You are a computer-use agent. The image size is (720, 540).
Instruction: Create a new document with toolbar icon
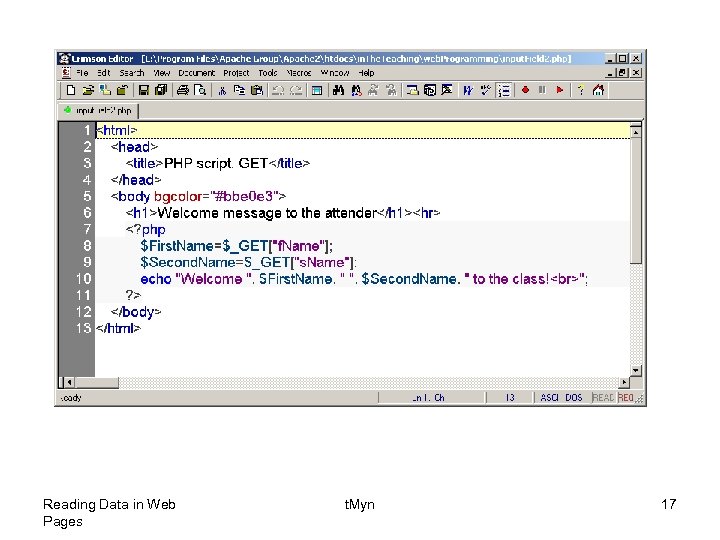(x=71, y=90)
